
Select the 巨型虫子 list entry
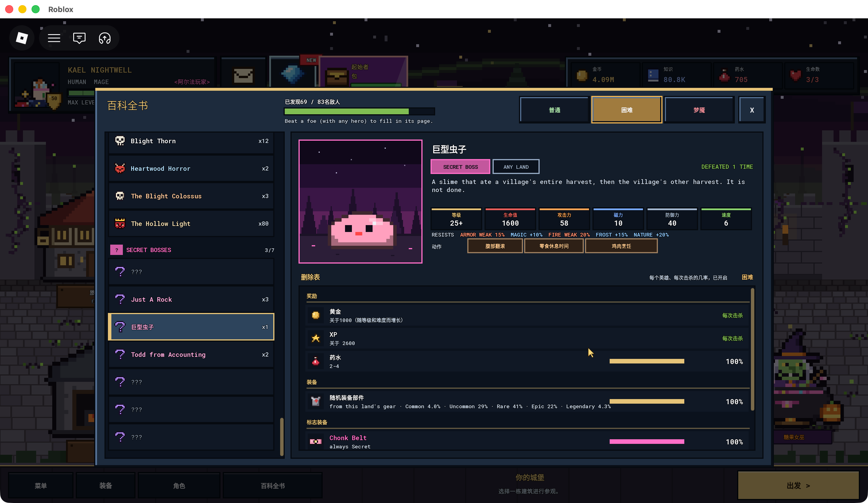pos(191,327)
